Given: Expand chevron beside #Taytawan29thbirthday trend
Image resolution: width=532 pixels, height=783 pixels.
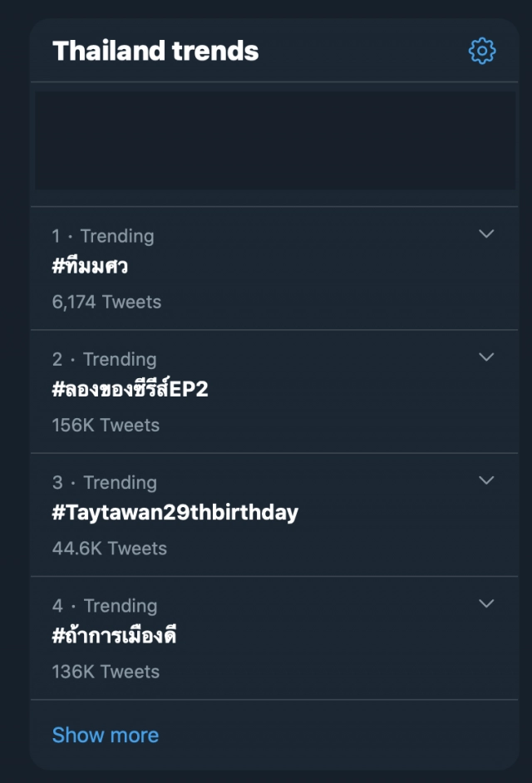Looking at the screenshot, I should point(487,480).
